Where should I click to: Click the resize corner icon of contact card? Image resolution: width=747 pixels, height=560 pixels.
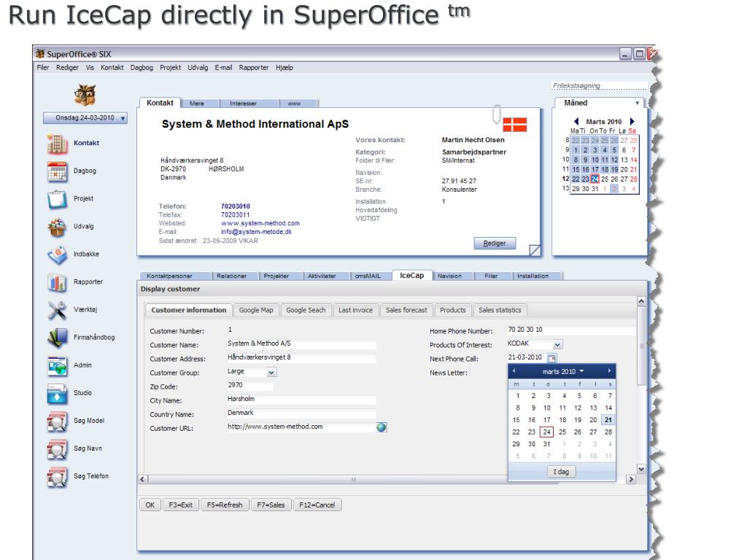pos(535,250)
